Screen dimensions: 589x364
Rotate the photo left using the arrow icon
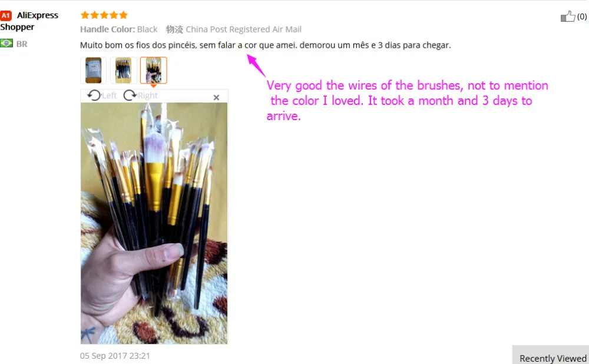(x=94, y=95)
